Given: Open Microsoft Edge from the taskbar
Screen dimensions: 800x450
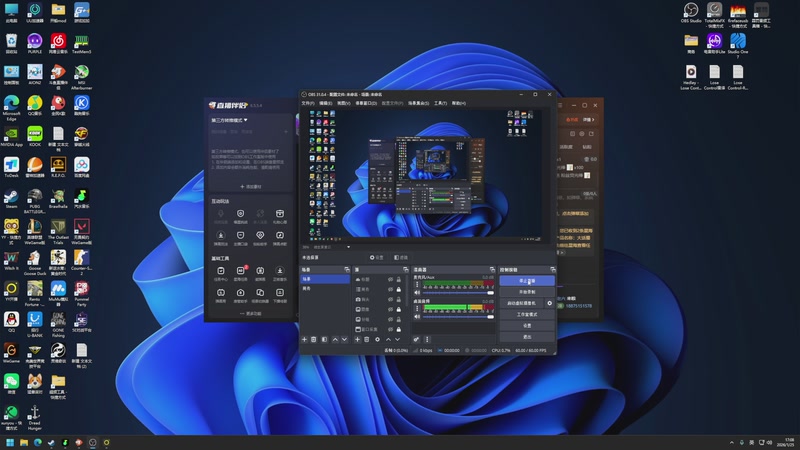Looking at the screenshot, I should pyautogui.click(x=37, y=442).
